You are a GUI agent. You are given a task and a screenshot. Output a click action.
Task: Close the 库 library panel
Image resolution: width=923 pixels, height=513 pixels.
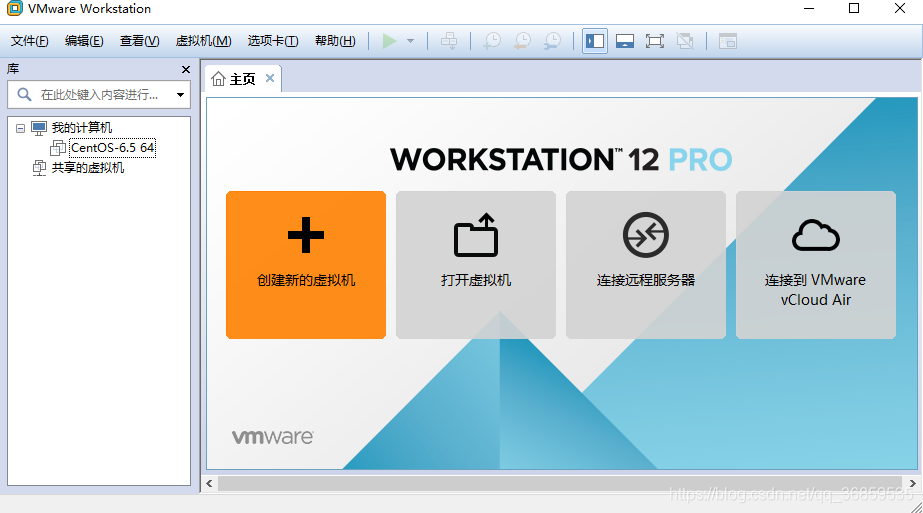186,69
